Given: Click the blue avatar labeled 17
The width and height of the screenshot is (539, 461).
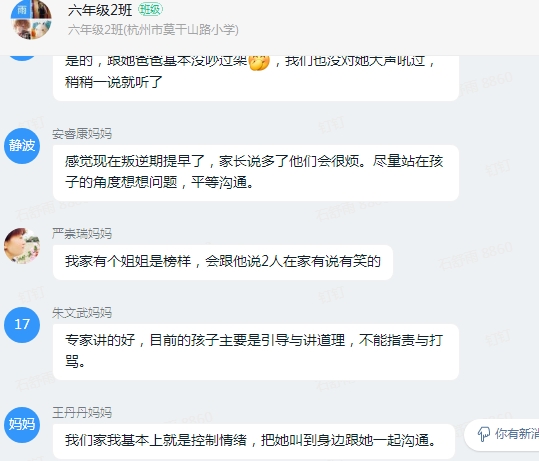Looking at the screenshot, I should 22,325.
